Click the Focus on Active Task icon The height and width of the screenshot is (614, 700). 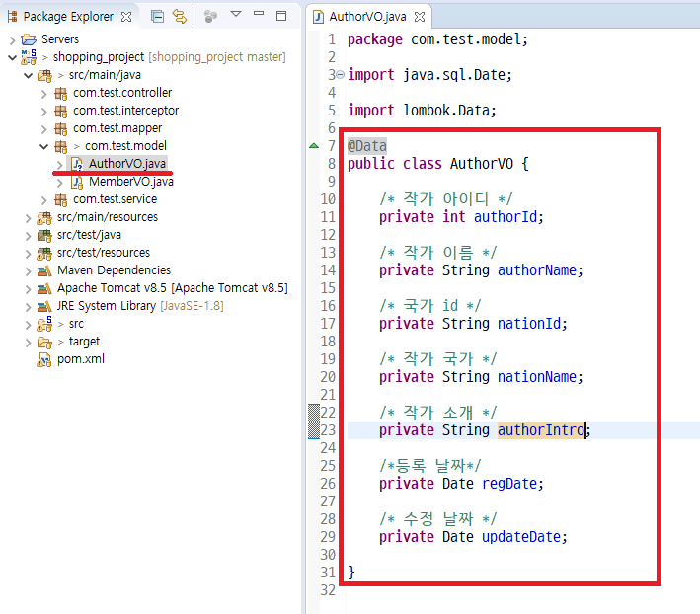[210, 17]
